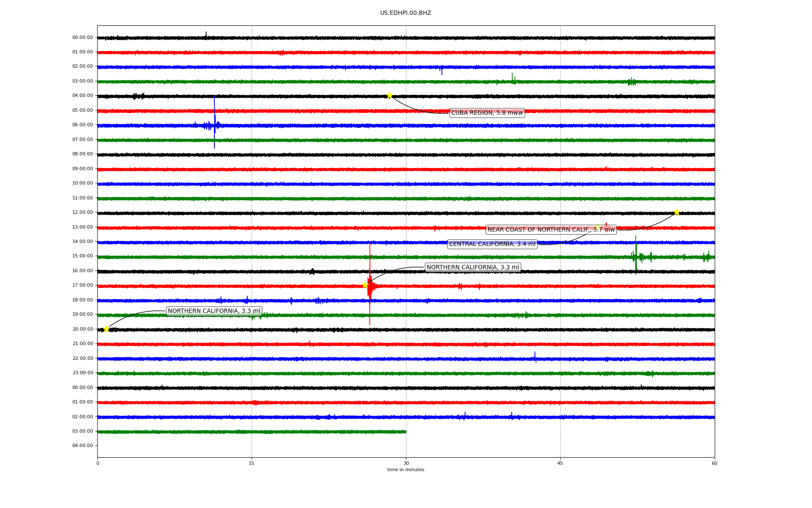Image resolution: width=812 pixels, height=508 pixels.
Task: Click the yellow star on 17:00:00 trace
Action: coord(365,285)
